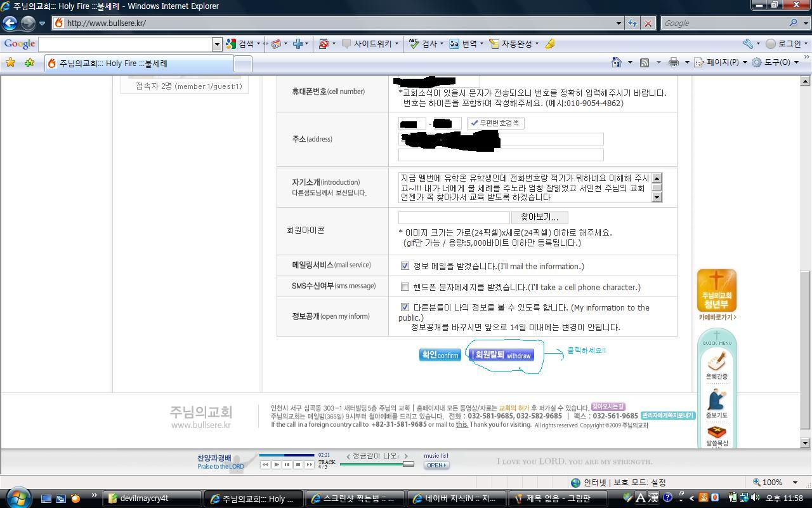Viewport: 812px width, 508px height.
Task: Click the music player play button
Action: [276, 464]
